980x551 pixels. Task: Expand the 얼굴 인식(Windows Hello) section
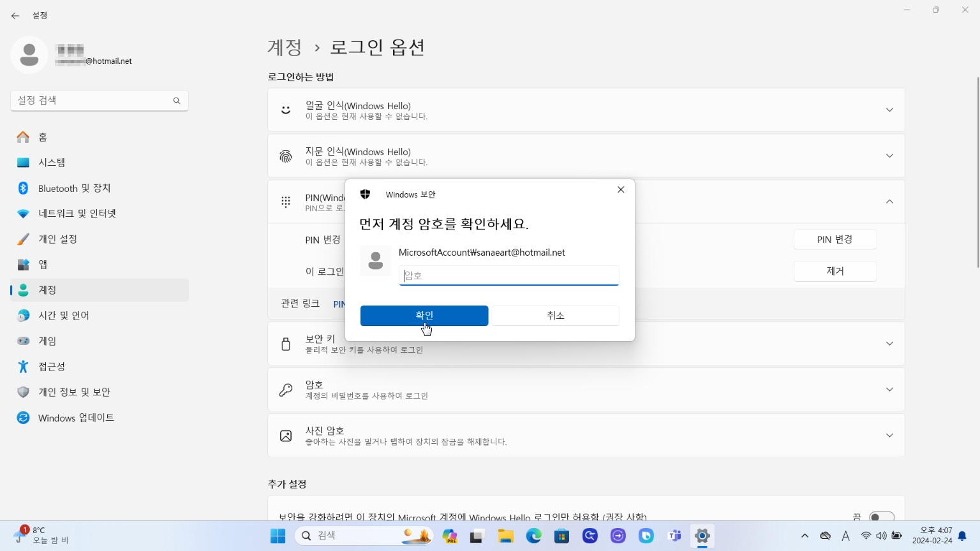click(889, 109)
